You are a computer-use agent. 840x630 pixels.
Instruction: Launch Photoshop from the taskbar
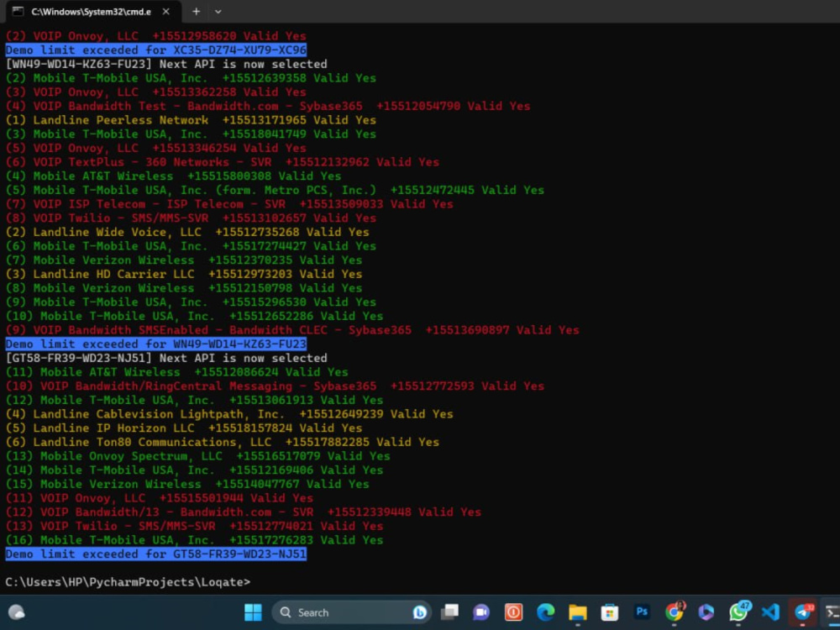(x=642, y=612)
